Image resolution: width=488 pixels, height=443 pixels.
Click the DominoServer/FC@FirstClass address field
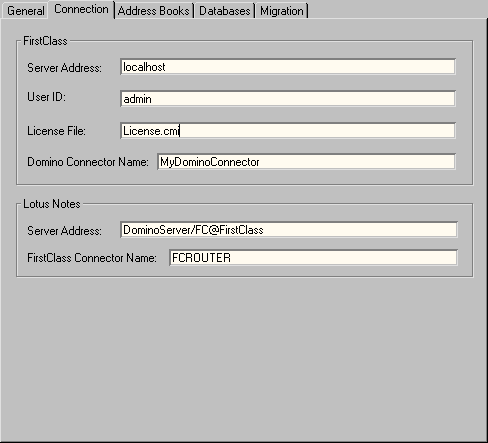coord(289,230)
